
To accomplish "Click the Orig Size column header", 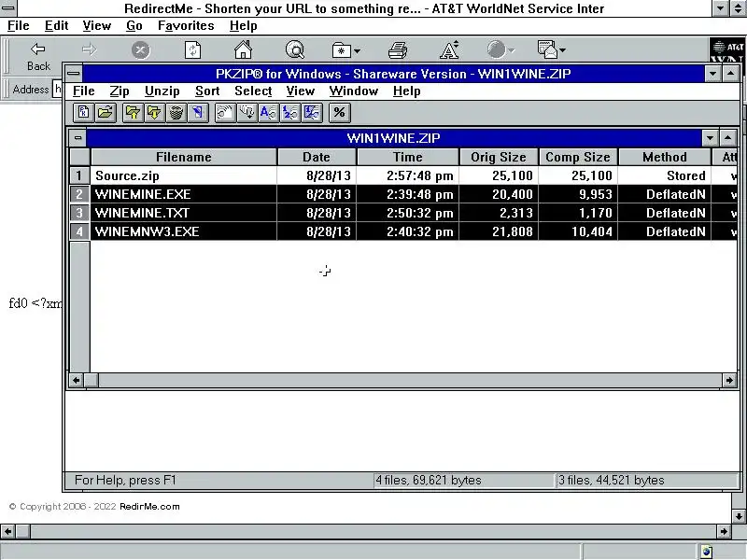I will (x=499, y=157).
